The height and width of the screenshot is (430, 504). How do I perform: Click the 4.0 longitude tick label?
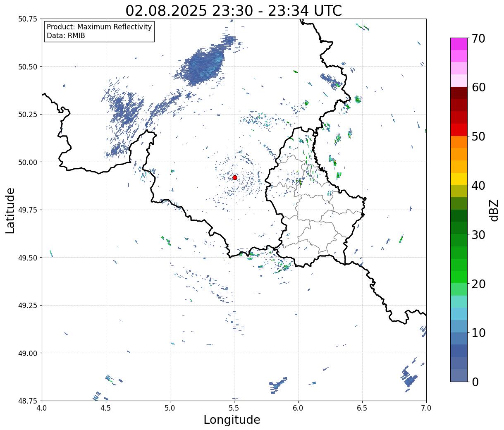[x=42, y=408]
